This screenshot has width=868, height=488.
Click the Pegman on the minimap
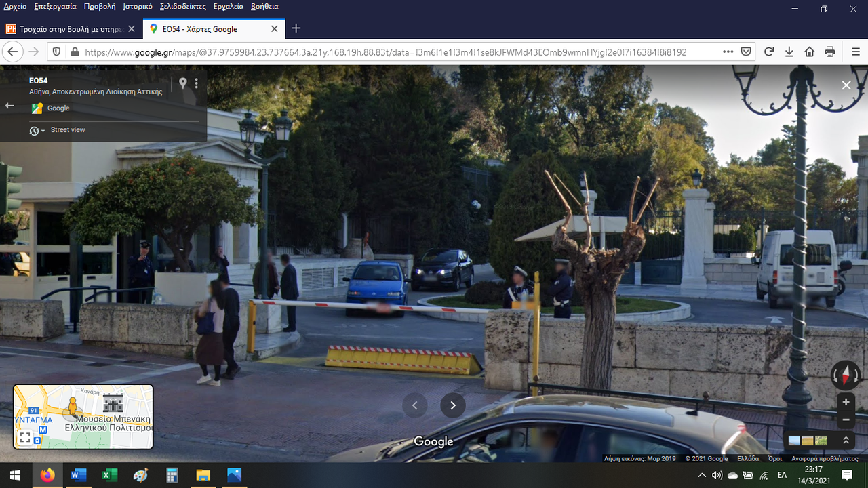pos(72,407)
